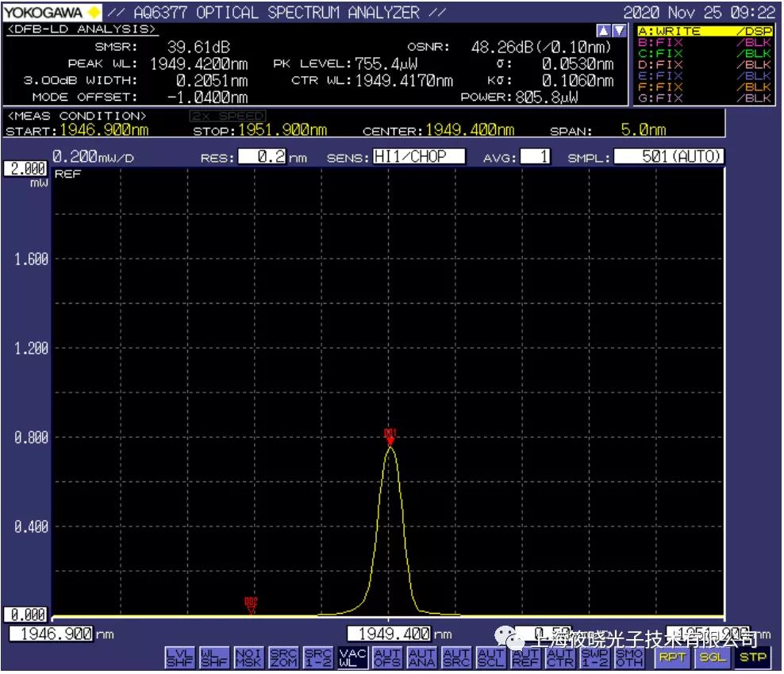
Task: Click the SENS HI1/CHOP sensitivity field
Action: click(x=418, y=157)
